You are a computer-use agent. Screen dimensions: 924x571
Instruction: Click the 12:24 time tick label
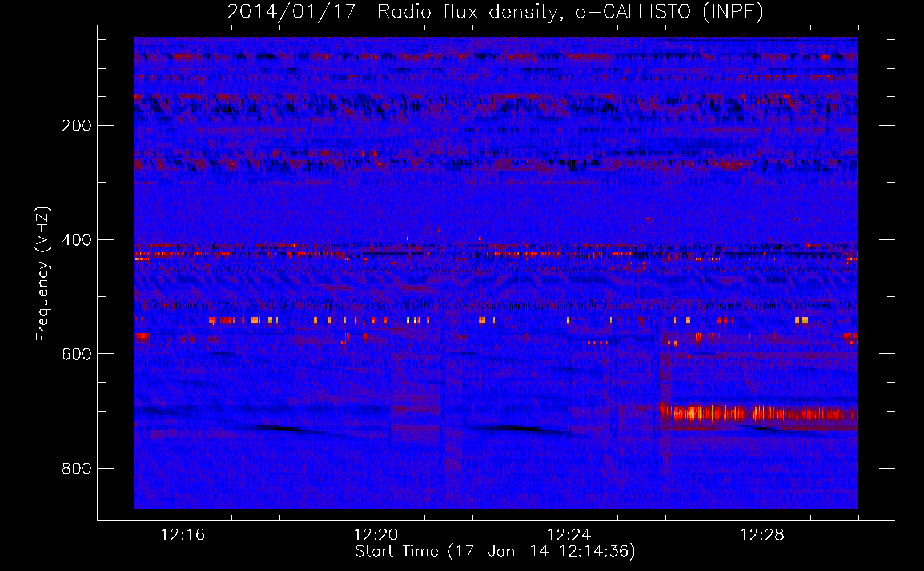[x=569, y=535]
